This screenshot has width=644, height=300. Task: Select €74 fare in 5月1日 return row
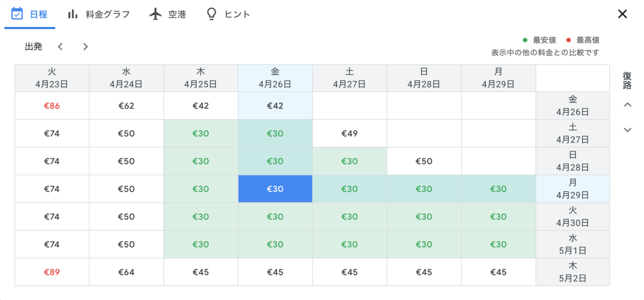click(x=52, y=244)
